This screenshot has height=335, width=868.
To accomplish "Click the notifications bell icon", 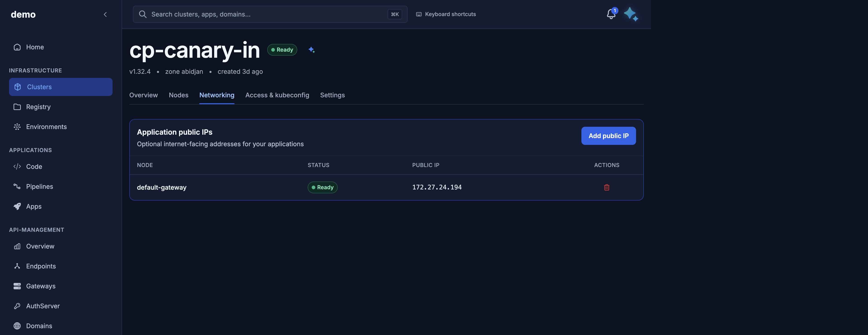I will (x=611, y=14).
